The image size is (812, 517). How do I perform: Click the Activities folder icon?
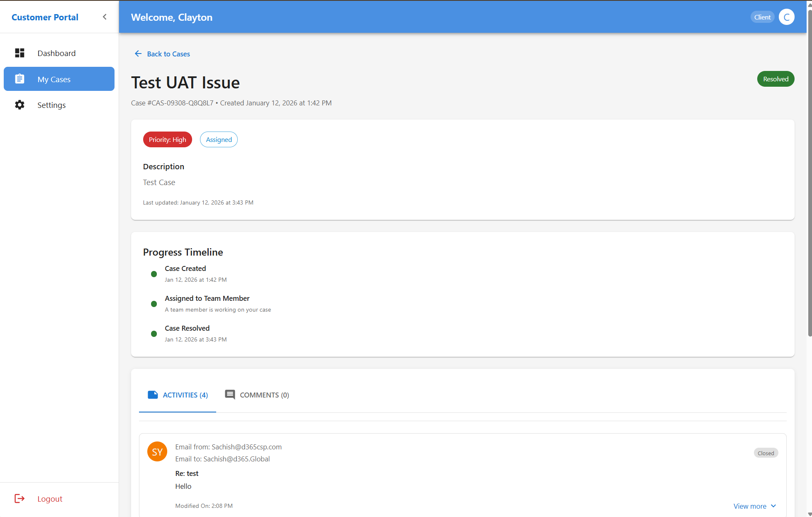(153, 395)
